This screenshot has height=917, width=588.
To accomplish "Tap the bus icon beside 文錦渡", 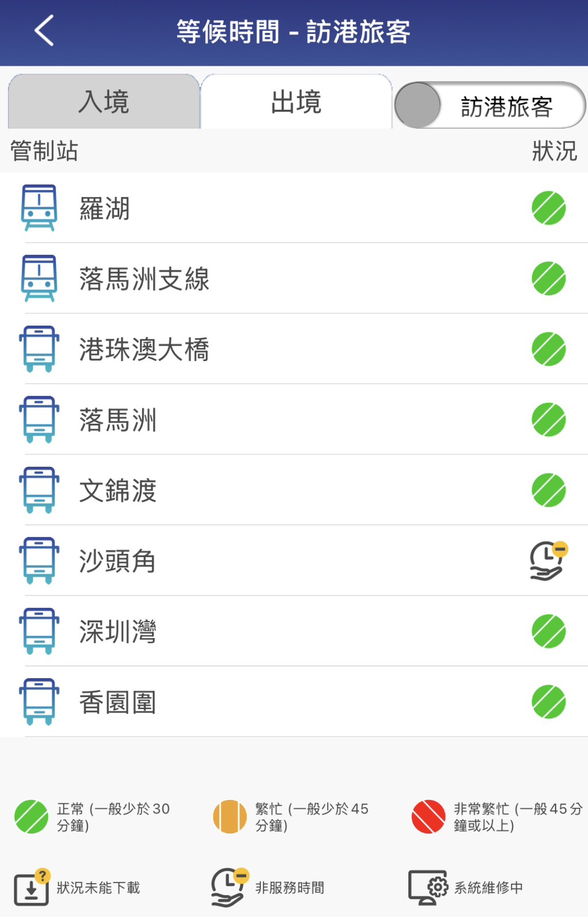I will pos(39,490).
